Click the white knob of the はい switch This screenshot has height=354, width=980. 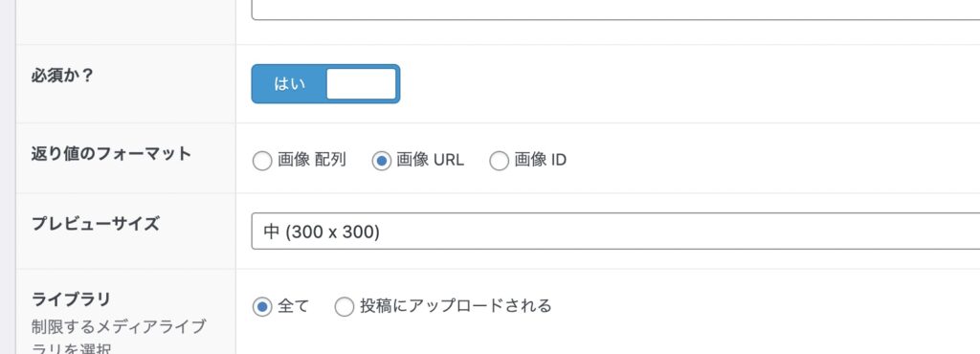361,83
